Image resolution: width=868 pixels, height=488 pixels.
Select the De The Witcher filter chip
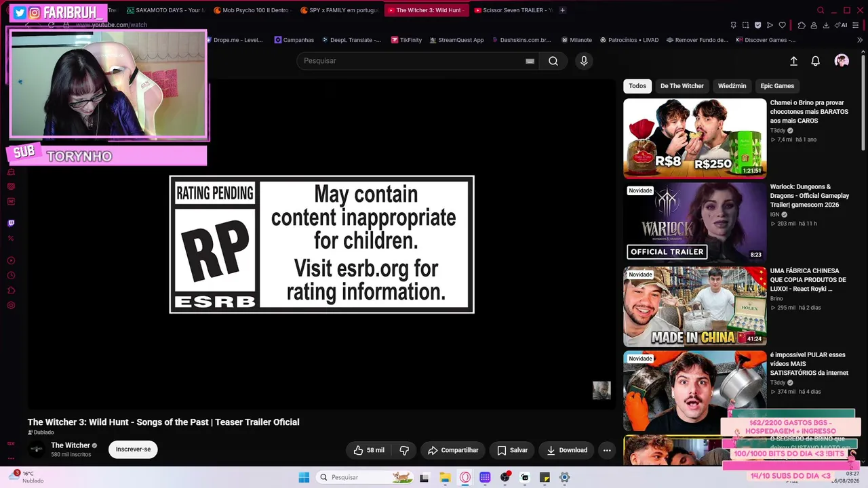[682, 86]
